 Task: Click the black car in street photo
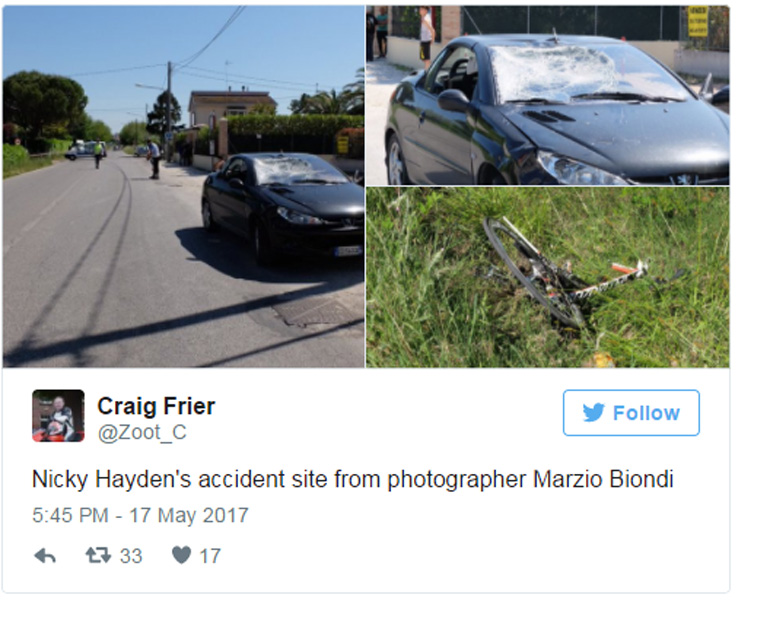[x=283, y=207]
